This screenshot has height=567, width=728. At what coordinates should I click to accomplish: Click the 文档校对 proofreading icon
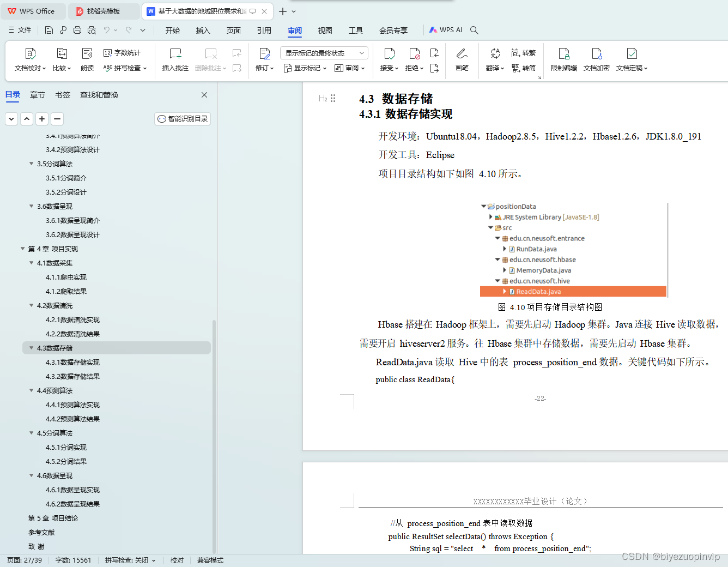click(x=29, y=58)
